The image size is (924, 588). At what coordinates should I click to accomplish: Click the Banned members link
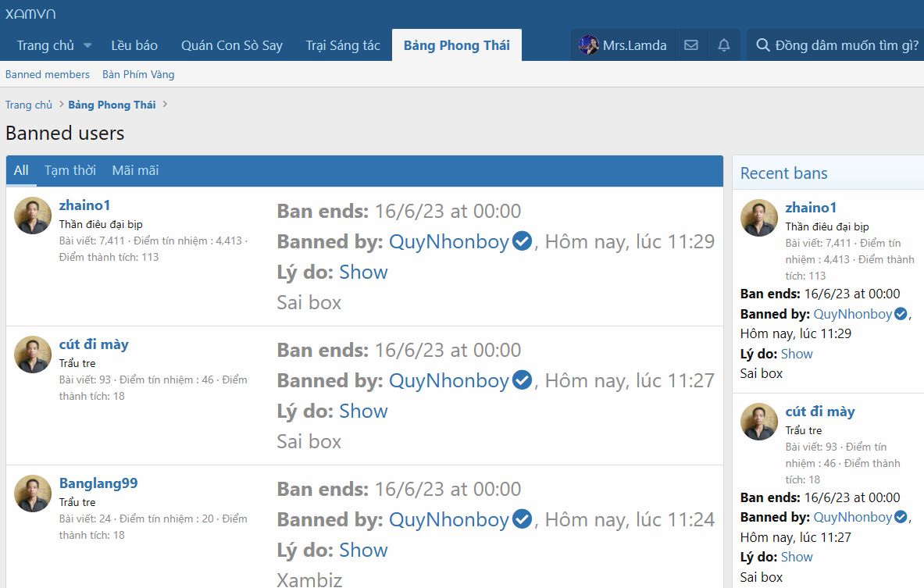[x=48, y=74]
